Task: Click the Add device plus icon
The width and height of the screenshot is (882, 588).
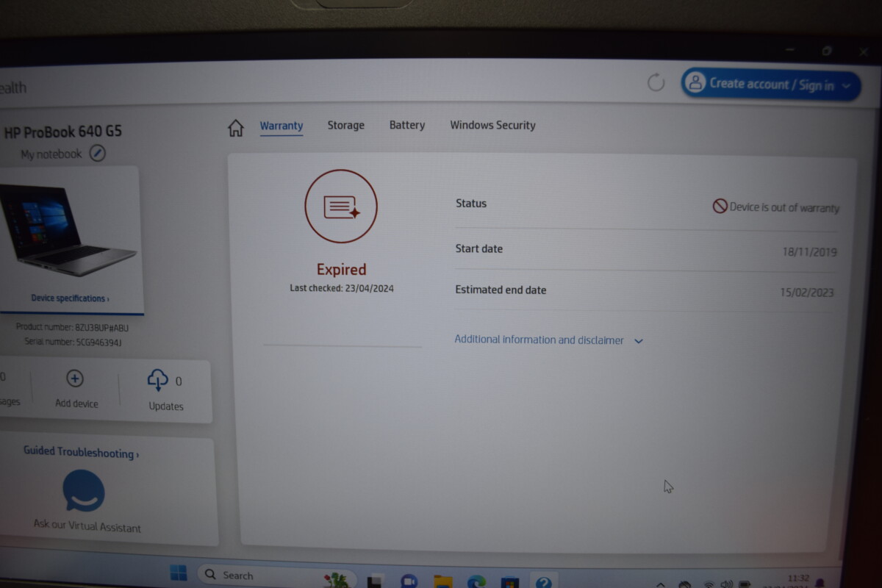Action: point(75,379)
